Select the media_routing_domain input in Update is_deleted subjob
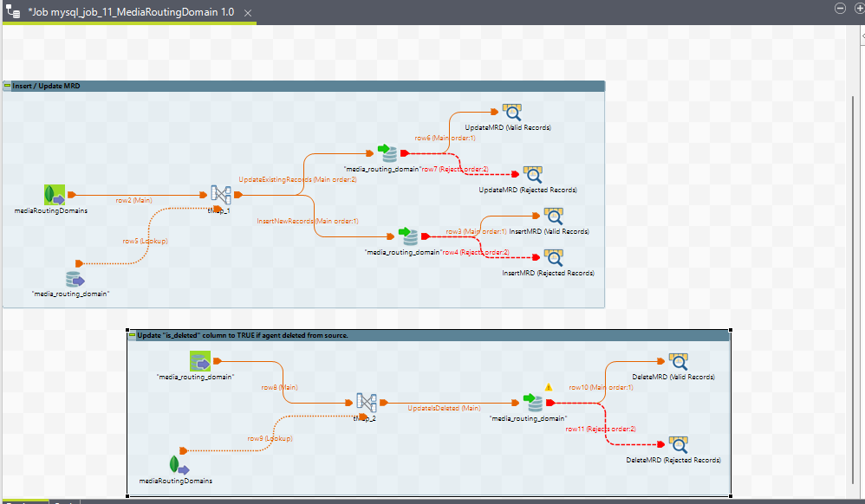 (x=200, y=361)
